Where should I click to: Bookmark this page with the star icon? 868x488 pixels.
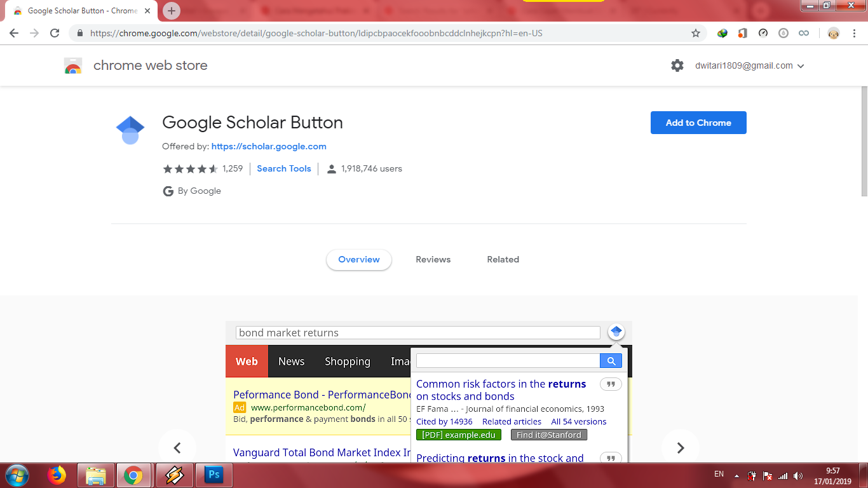696,33
